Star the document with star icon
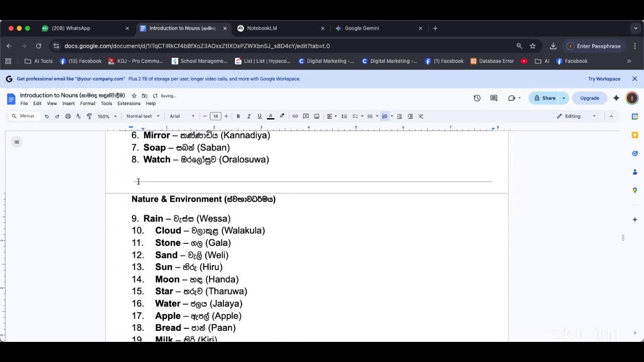This screenshot has height=362, width=644. point(134,96)
